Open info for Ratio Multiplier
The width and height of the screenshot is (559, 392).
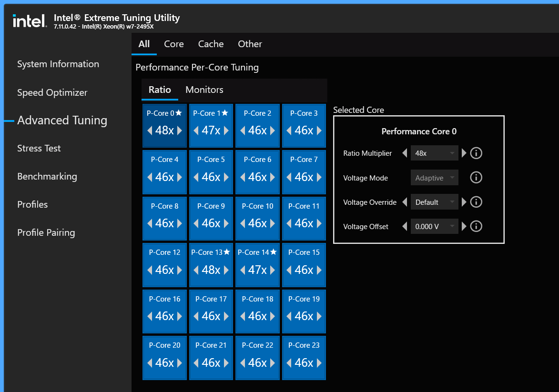pos(476,153)
